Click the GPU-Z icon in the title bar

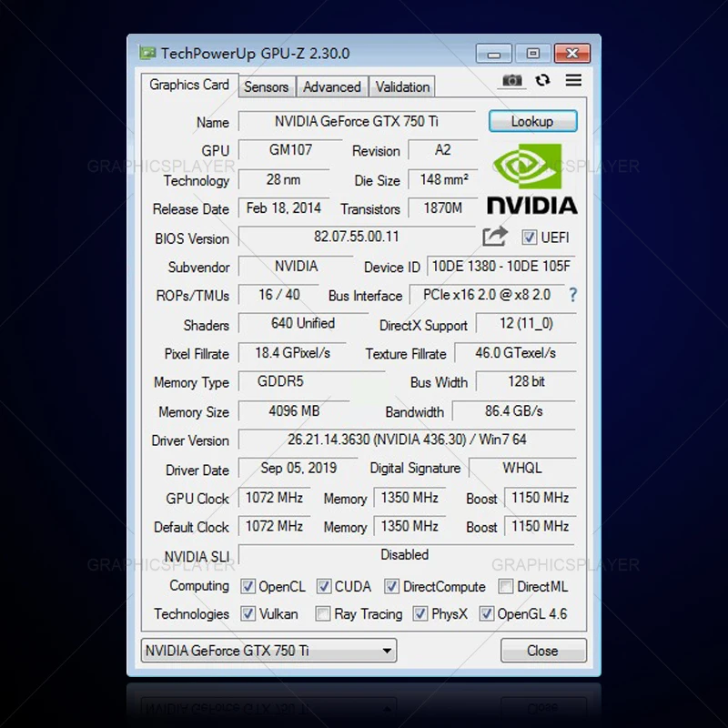pos(147,53)
